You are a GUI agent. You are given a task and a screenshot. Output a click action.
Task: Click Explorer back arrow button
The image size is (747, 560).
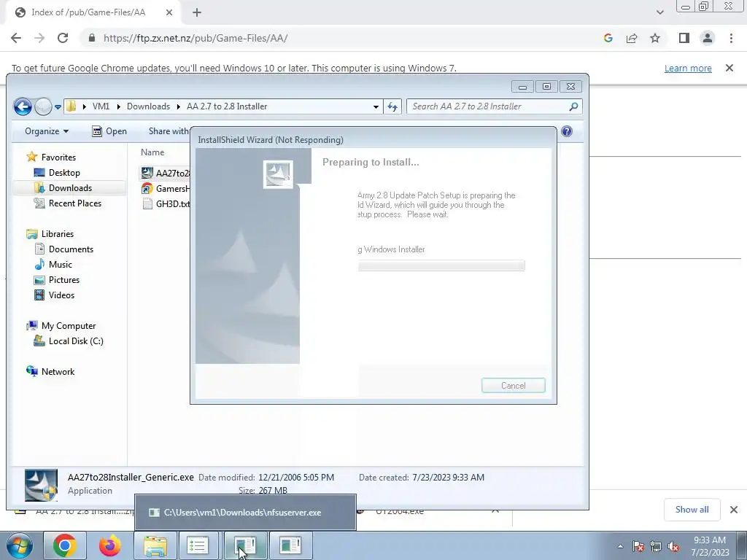pyautogui.click(x=23, y=106)
